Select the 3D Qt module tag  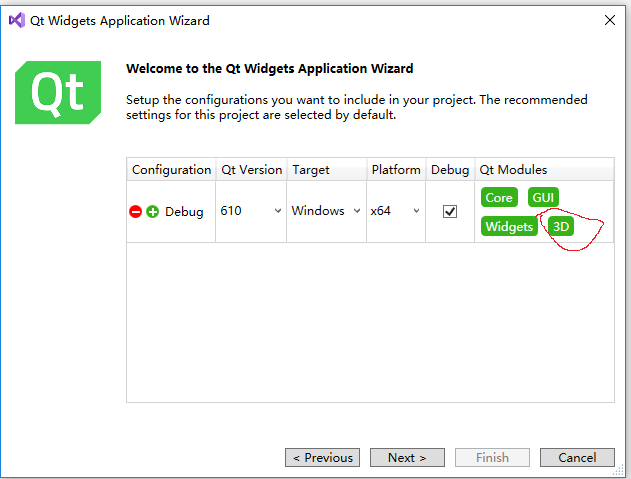coord(561,226)
